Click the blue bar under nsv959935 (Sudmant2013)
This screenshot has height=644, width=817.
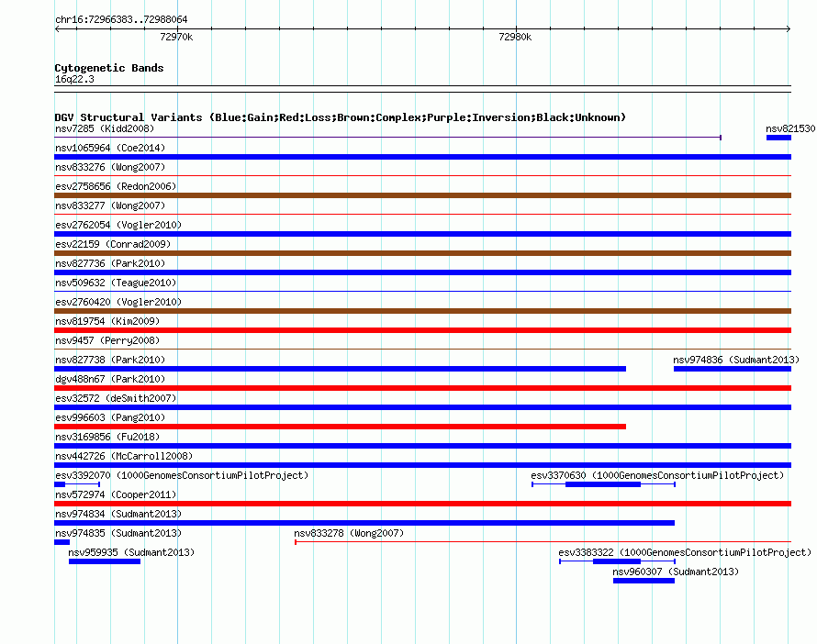[105, 561]
